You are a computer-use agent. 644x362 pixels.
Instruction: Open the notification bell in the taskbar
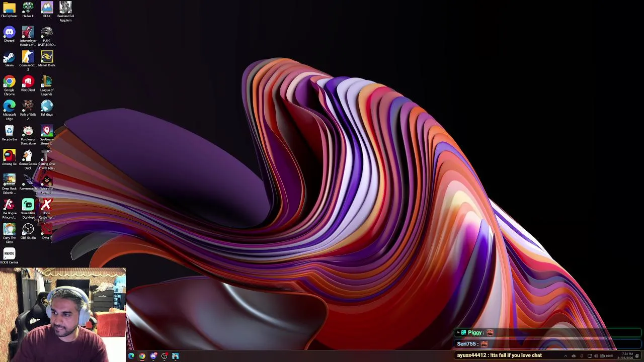637,356
